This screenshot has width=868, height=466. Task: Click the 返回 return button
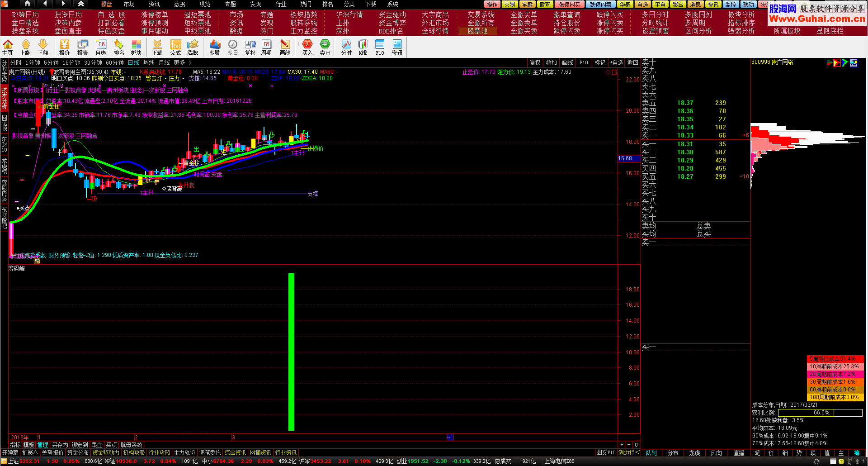(x=633, y=63)
